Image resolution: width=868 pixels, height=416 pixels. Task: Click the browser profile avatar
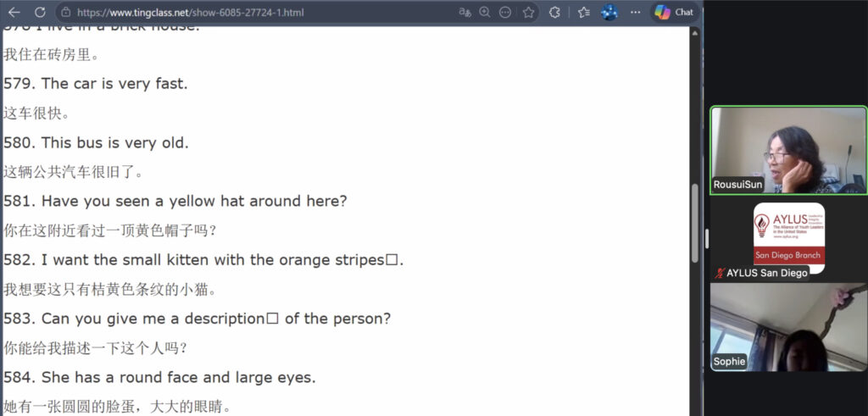click(x=609, y=12)
